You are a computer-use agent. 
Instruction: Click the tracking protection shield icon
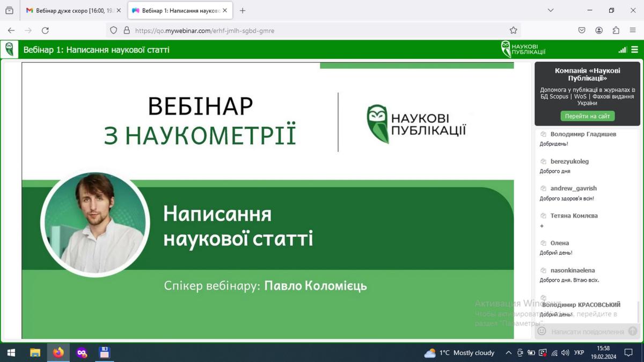pos(114,31)
